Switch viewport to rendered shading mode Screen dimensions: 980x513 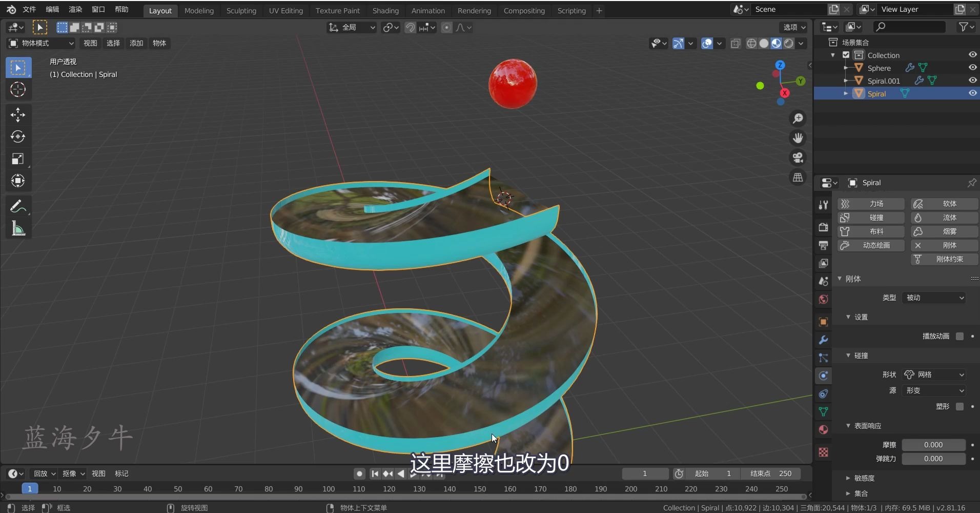pos(788,44)
